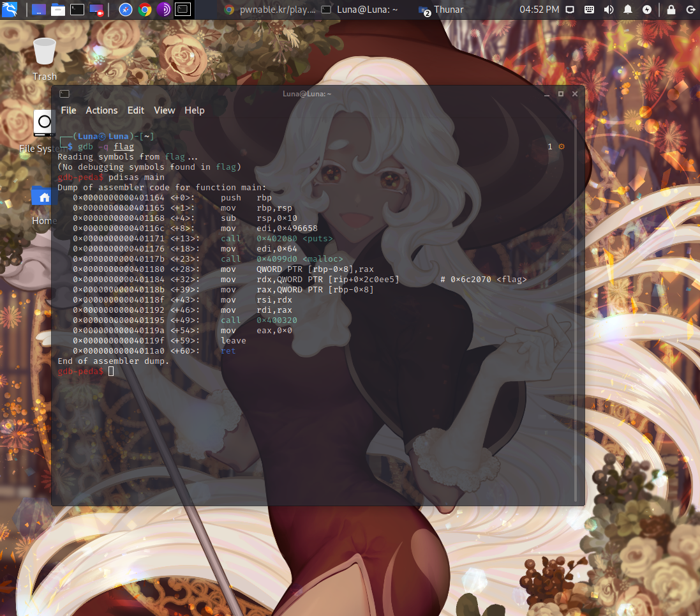Switch to pwnable.kr Chrome taskbar window

tap(269, 10)
